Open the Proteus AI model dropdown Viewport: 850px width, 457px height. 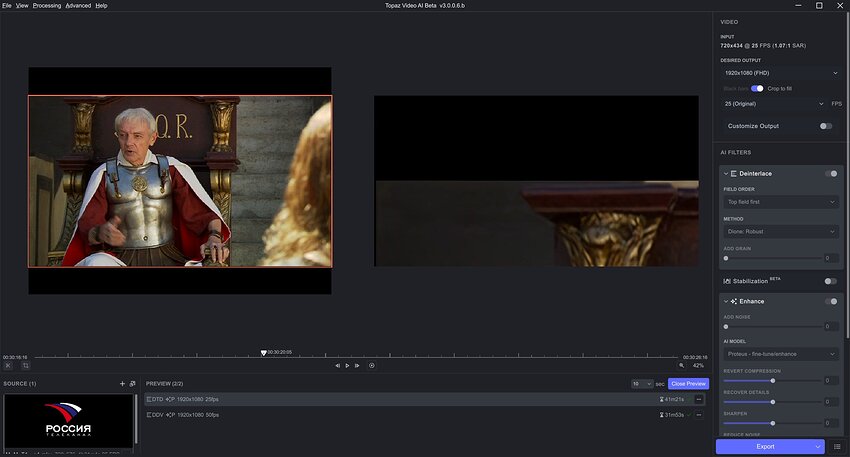(x=781, y=355)
